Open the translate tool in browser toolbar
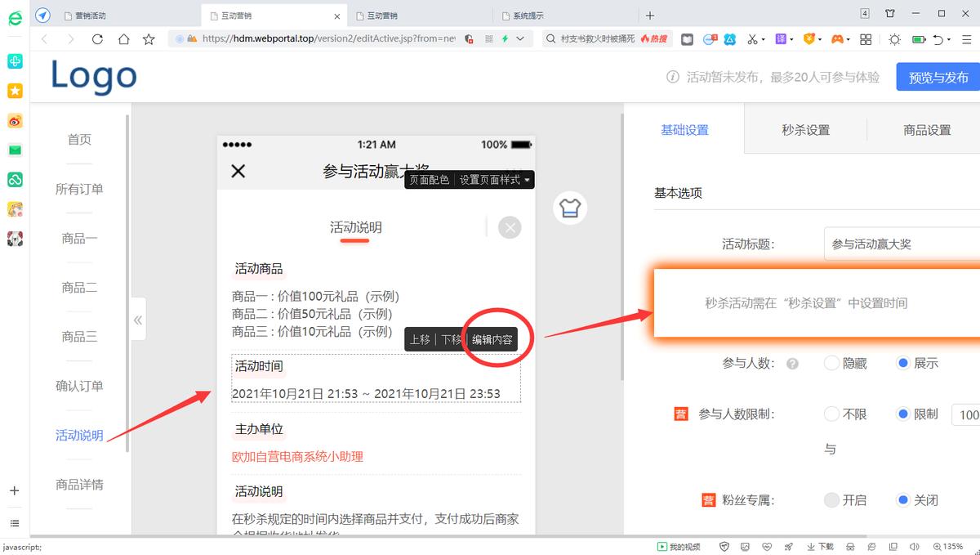The height and width of the screenshot is (555, 980). point(781,39)
